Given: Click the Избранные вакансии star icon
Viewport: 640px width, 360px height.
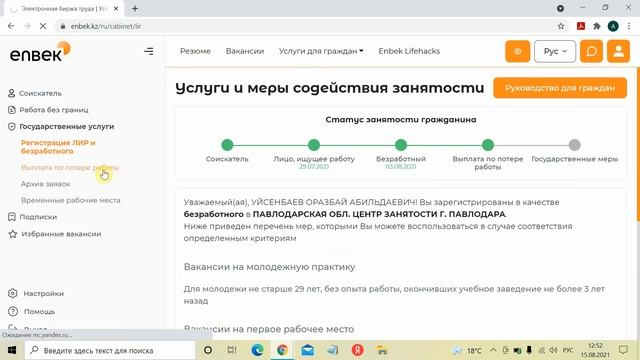Looking at the screenshot, I should pos(13,234).
